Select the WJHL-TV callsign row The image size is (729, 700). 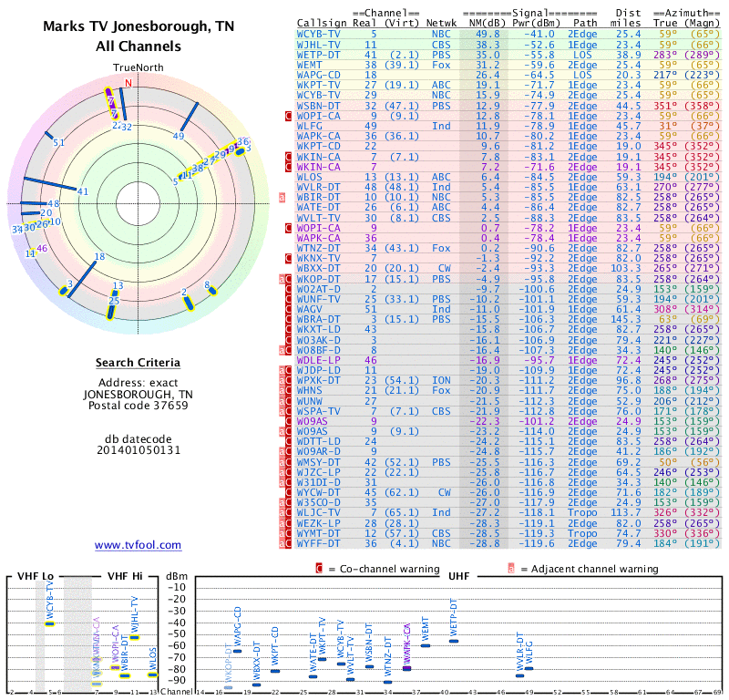click(x=319, y=44)
